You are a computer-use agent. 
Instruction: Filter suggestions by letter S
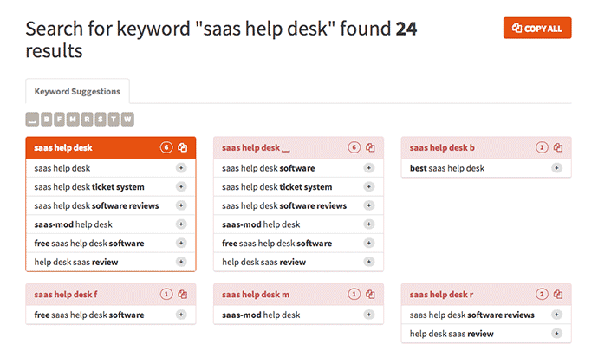coord(101,119)
